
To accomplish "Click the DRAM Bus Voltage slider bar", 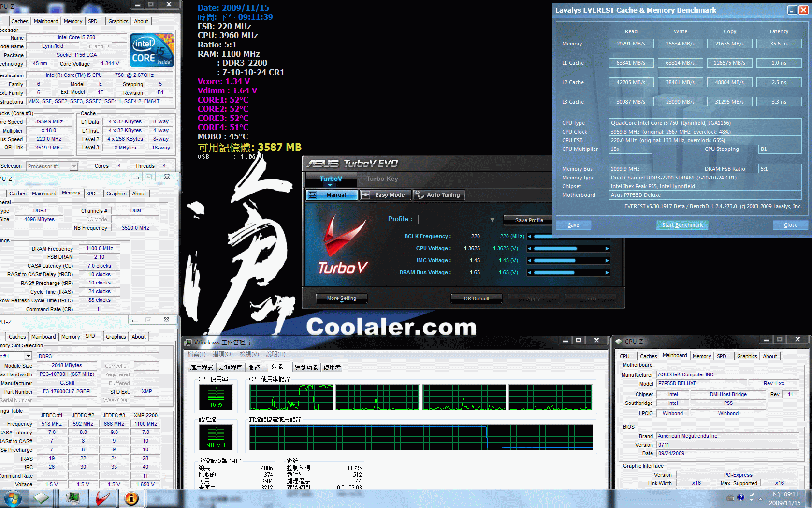I will point(568,273).
